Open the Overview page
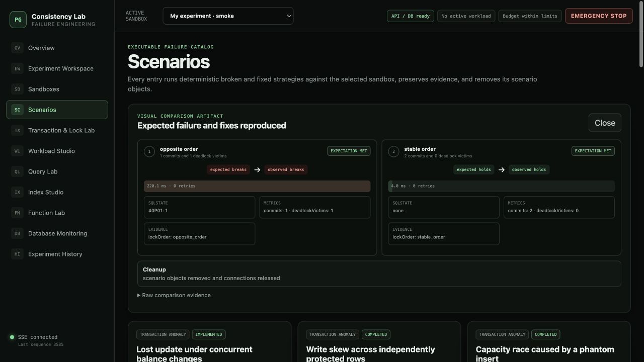 coord(57,48)
